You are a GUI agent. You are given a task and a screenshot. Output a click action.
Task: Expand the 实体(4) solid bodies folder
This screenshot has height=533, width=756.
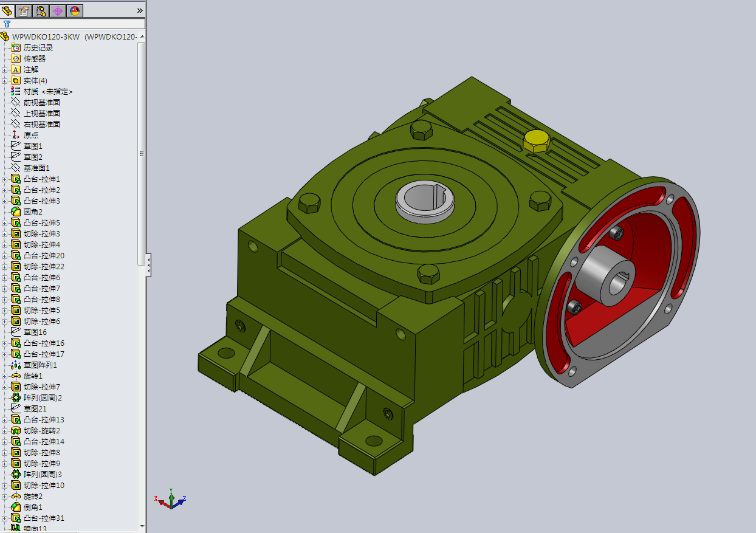[x=5, y=80]
